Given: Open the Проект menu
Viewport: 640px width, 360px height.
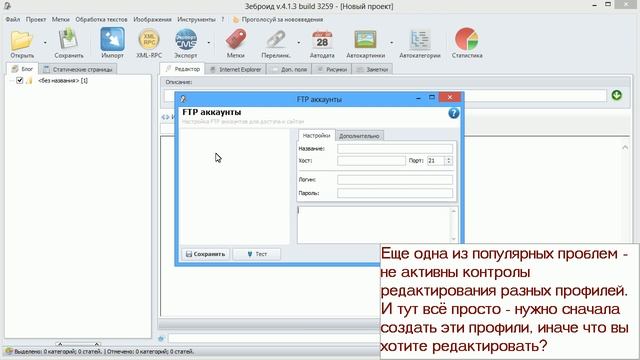Looking at the screenshot, I should pyautogui.click(x=36, y=19).
